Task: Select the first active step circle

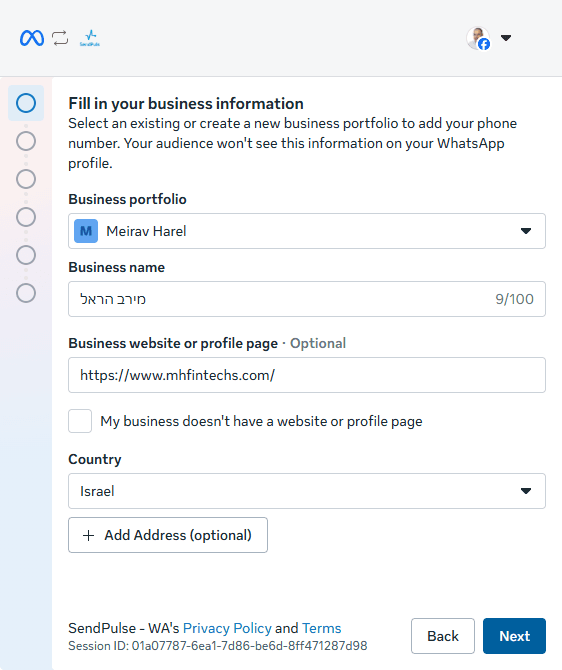Action: tap(26, 103)
